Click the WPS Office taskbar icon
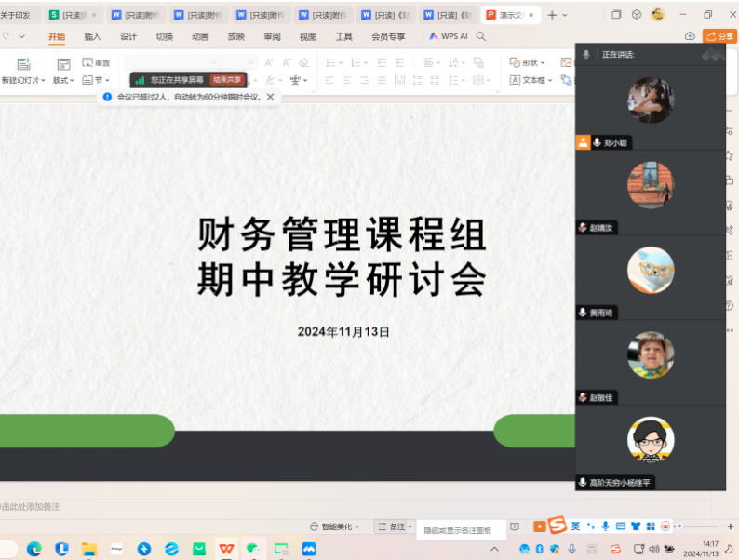The height and width of the screenshot is (560, 739). click(x=226, y=549)
